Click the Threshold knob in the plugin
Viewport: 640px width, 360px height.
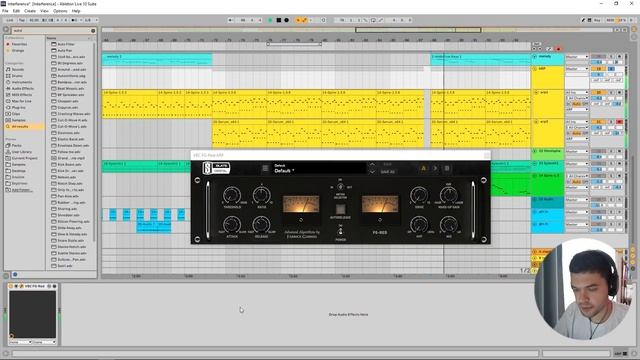pyautogui.click(x=232, y=195)
